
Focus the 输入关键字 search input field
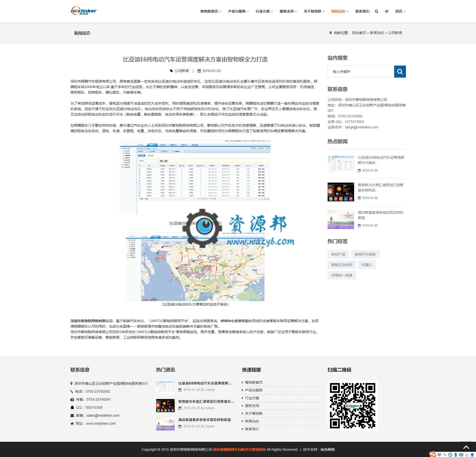pos(361,72)
